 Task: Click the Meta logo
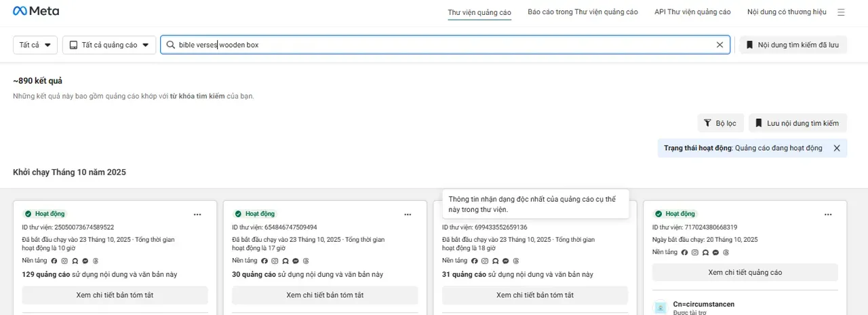[36, 12]
